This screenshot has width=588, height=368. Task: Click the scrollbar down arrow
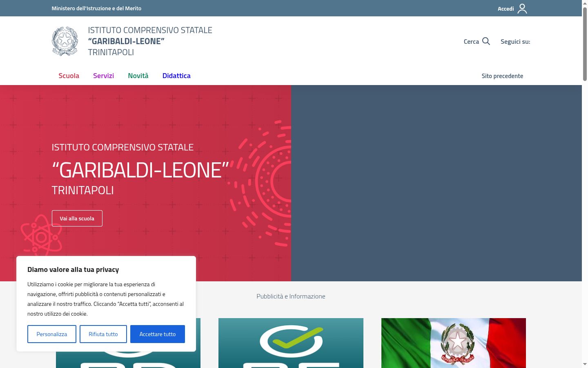pyautogui.click(x=585, y=364)
